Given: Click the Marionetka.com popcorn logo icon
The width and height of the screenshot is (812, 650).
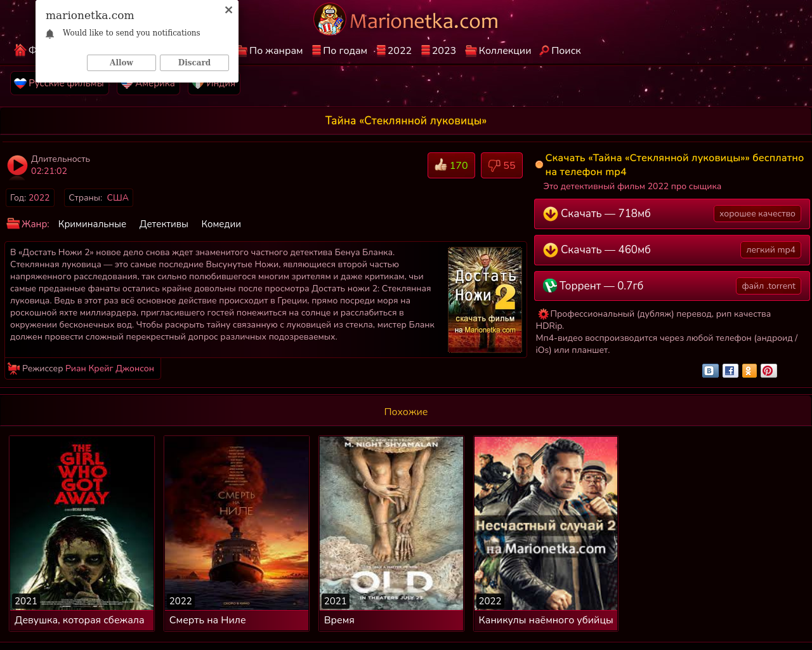Looking at the screenshot, I should (330, 20).
